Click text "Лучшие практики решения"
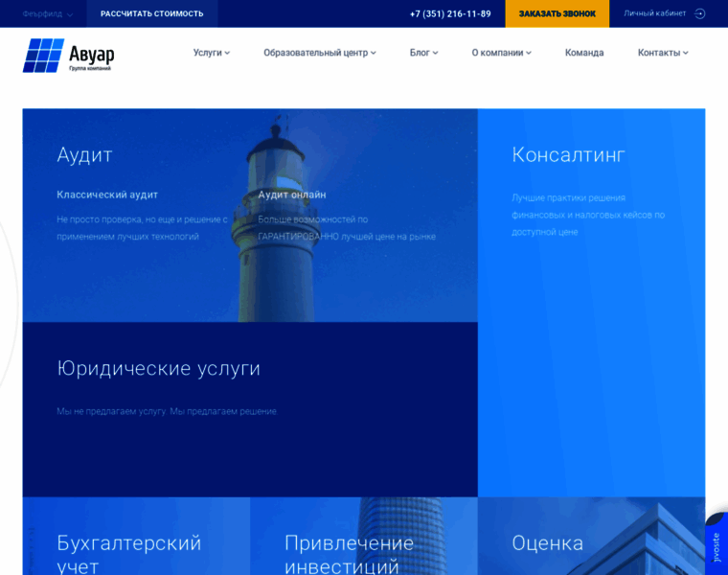Viewport: 728px width, 575px height. [x=568, y=197]
